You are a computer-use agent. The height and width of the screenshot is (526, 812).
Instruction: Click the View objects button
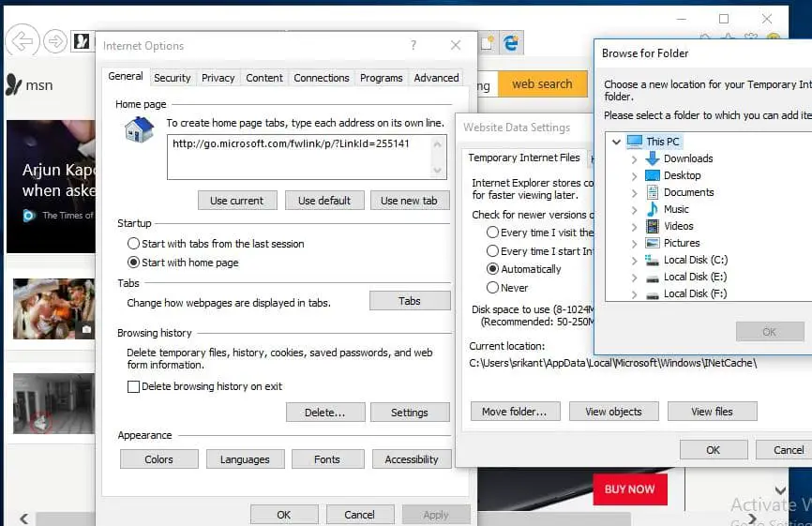[x=613, y=411]
